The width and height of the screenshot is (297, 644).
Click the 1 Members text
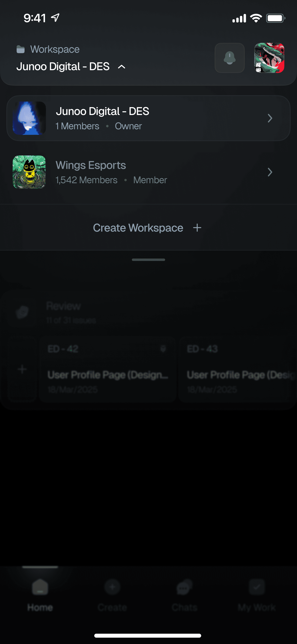pyautogui.click(x=77, y=126)
